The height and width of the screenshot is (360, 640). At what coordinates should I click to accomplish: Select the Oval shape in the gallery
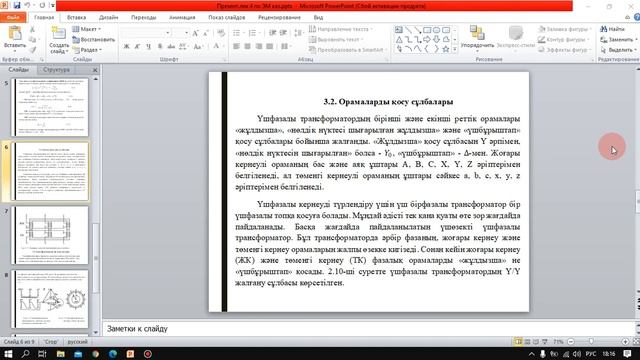pyautogui.click(x=436, y=30)
